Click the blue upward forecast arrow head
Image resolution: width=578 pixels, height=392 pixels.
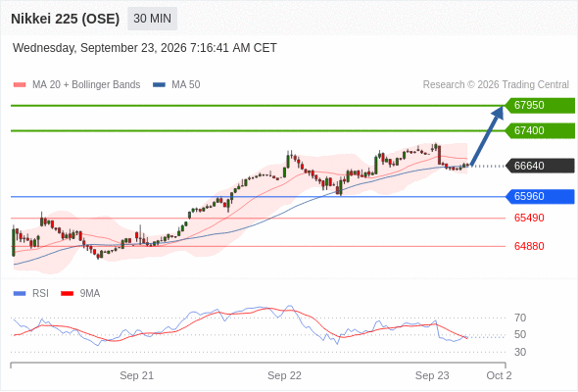point(499,112)
